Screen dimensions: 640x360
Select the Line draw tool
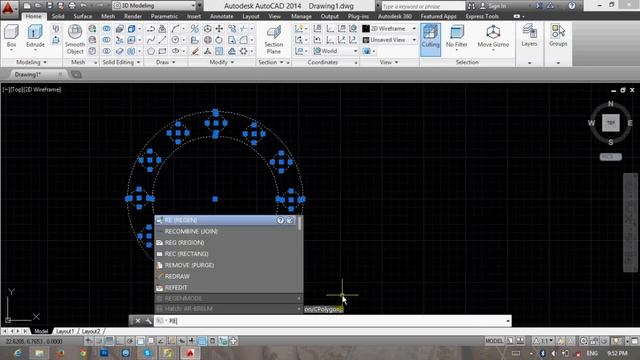tap(162, 40)
